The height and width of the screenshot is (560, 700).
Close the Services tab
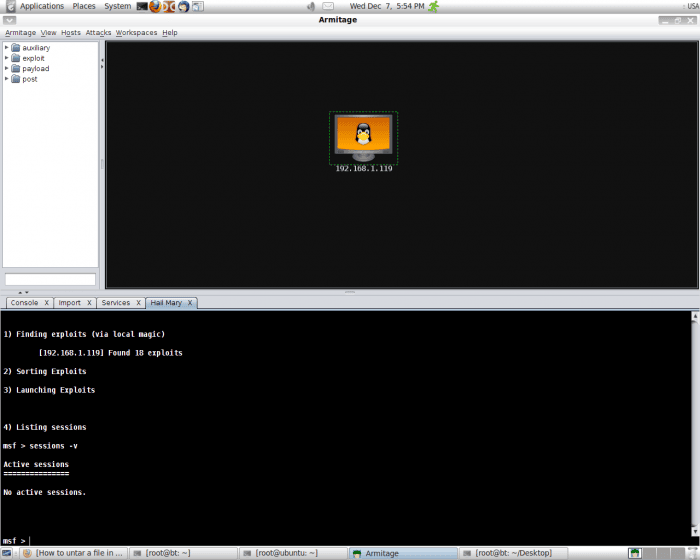pos(138,303)
